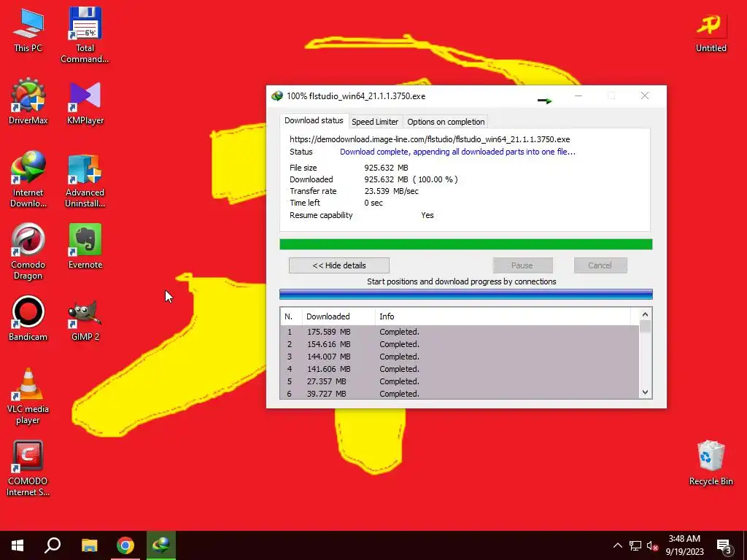Switch to Download status tab
This screenshot has height=560, width=747.
314,120
